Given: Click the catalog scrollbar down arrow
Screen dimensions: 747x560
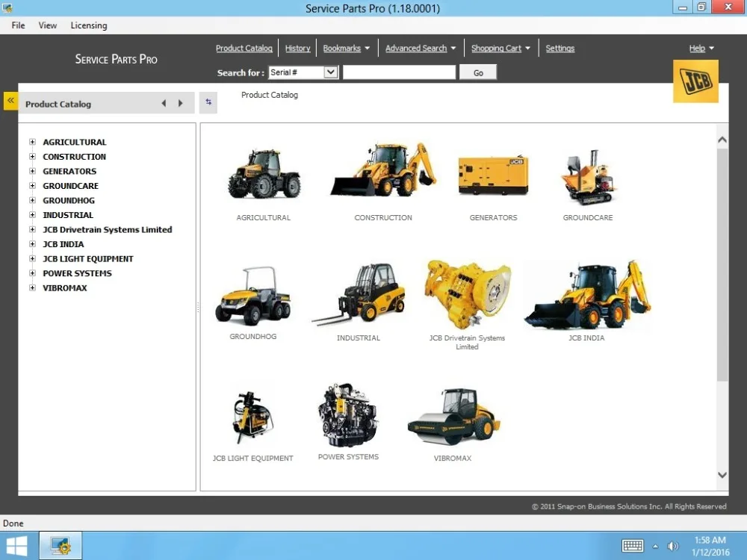Looking at the screenshot, I should pyautogui.click(x=722, y=475).
